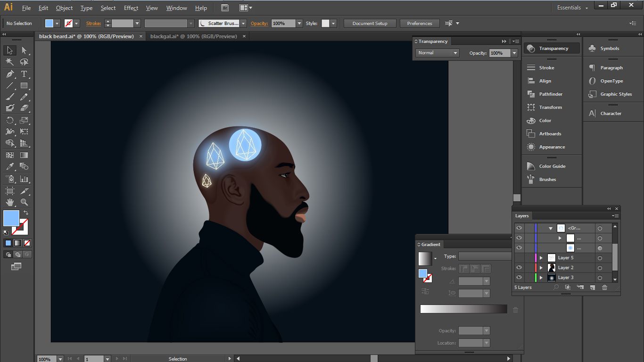
Task: Click the large blue Fill swatch in toolbox
Action: 11,218
